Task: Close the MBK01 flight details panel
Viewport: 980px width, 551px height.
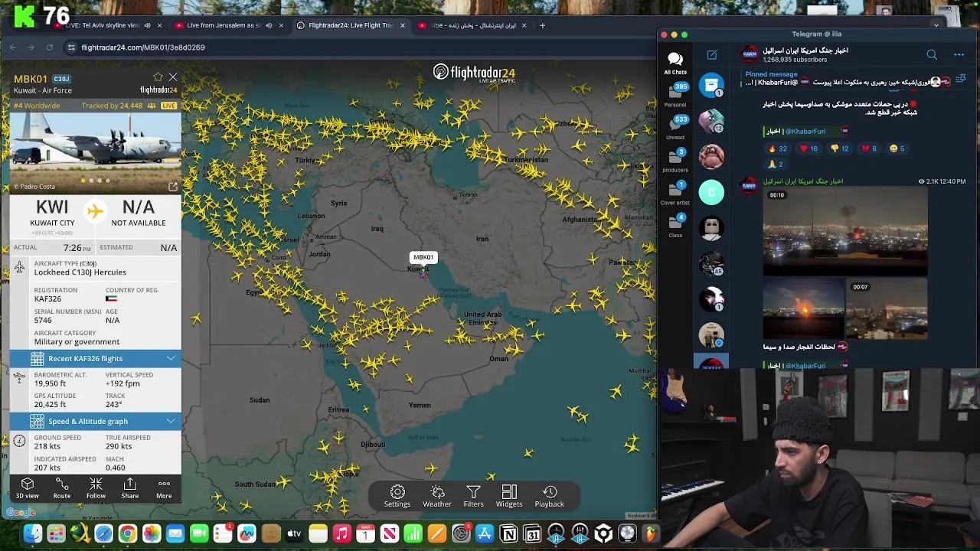Action: (x=173, y=77)
